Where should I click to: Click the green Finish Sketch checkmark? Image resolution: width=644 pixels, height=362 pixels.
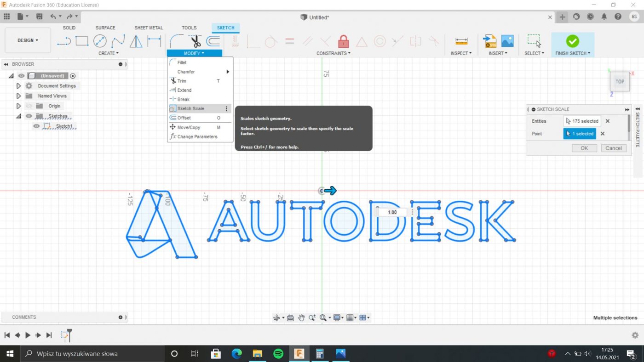click(572, 41)
